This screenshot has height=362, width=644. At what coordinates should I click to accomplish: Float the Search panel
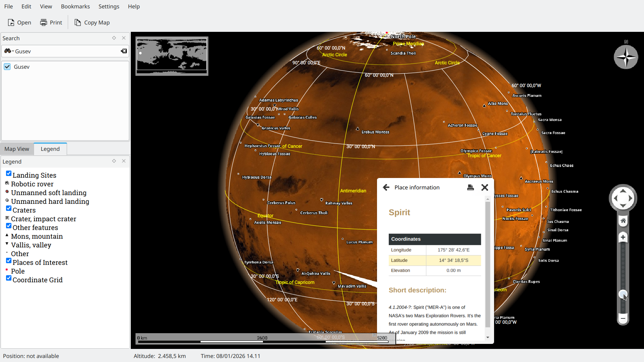point(114,38)
